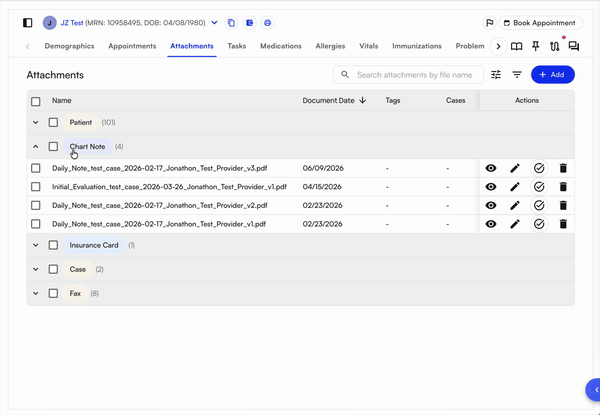Open the patient wallet icon in header
The width and height of the screenshot is (600, 415).
pos(249,23)
